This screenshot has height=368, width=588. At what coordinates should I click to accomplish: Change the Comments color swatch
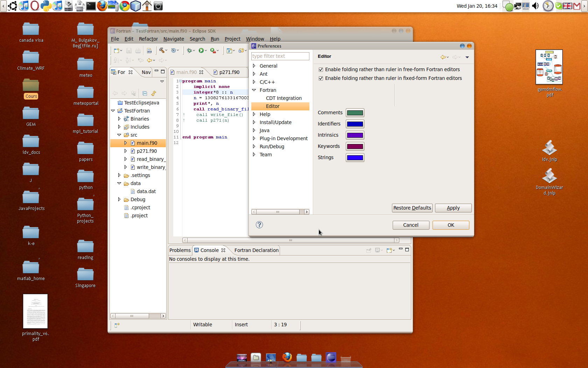click(x=355, y=113)
